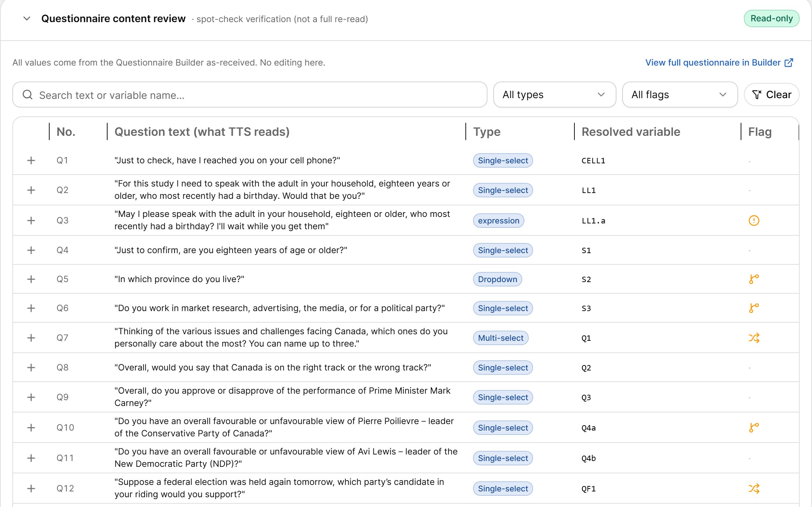The image size is (812, 507).
Task: Click the search magnifier icon
Action: pyautogui.click(x=28, y=95)
